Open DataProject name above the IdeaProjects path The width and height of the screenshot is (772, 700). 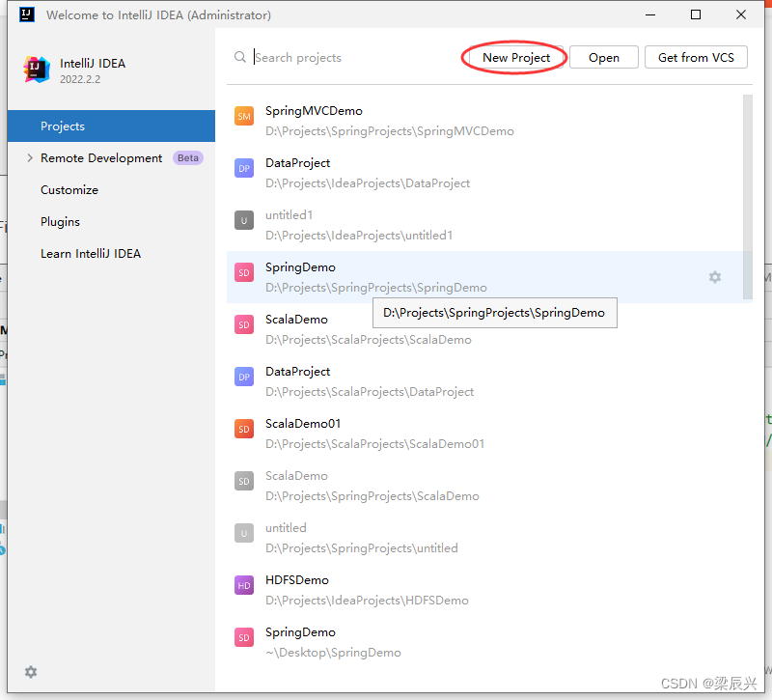[x=297, y=163]
